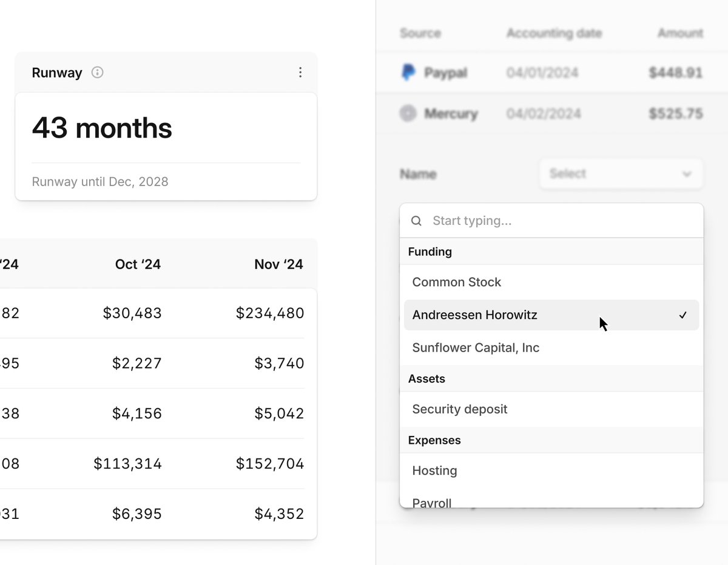The width and height of the screenshot is (728, 565).
Task: Click the $525.75 amount
Action: [676, 113]
